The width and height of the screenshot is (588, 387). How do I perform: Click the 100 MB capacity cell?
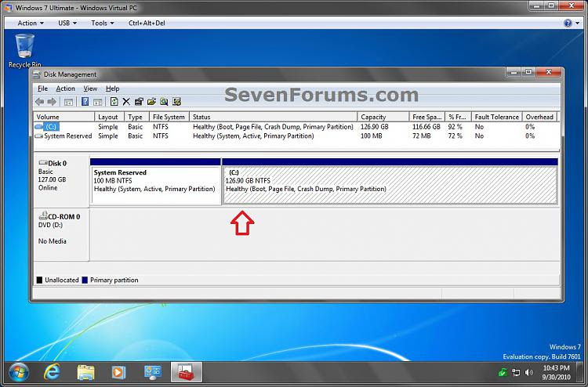coord(372,136)
